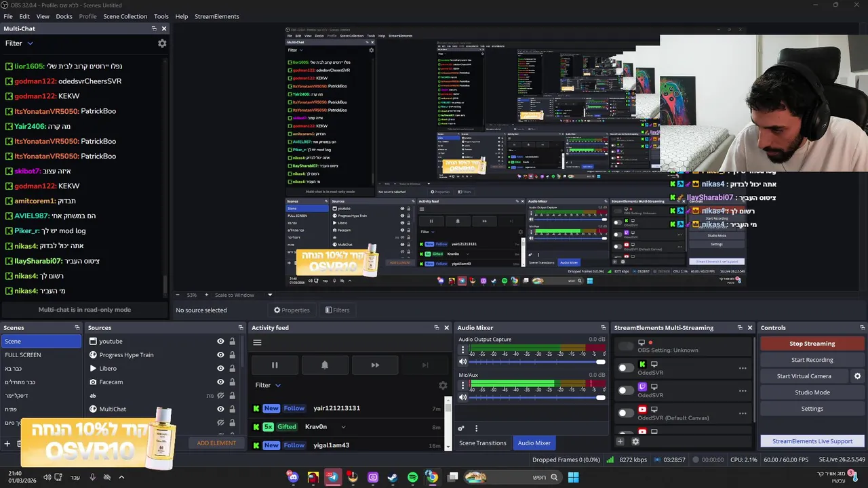Open Chrome from the taskbar
Viewport: 868px width, 488px height.
tap(432, 477)
